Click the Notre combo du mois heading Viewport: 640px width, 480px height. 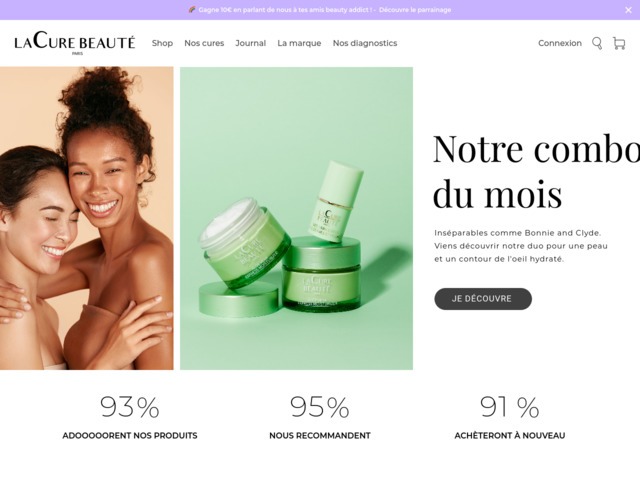click(x=536, y=171)
